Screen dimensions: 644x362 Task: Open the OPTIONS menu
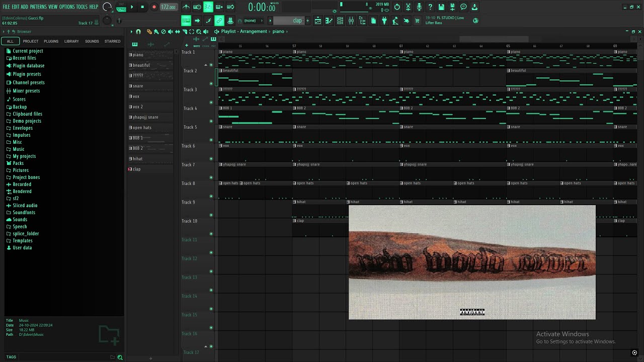point(67,7)
